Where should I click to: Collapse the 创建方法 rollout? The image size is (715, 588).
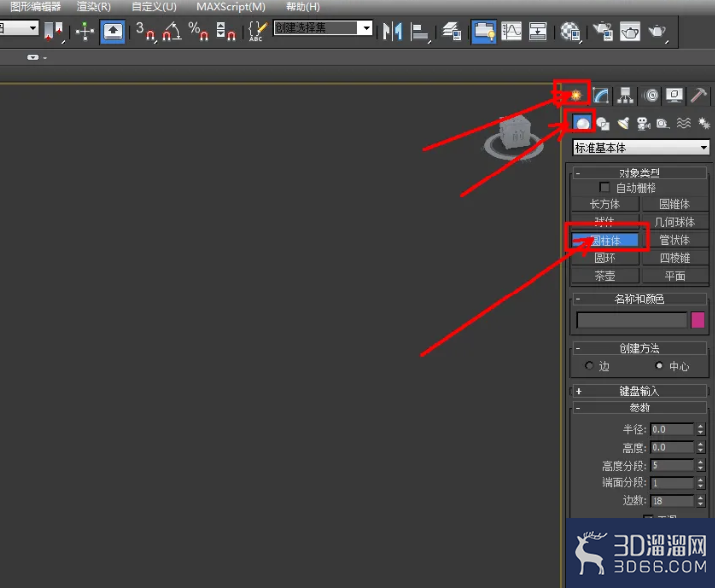tap(640, 348)
